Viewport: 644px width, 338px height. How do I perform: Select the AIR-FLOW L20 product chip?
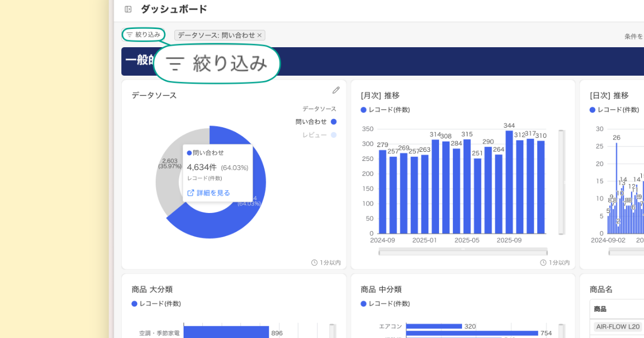[x=618, y=327]
